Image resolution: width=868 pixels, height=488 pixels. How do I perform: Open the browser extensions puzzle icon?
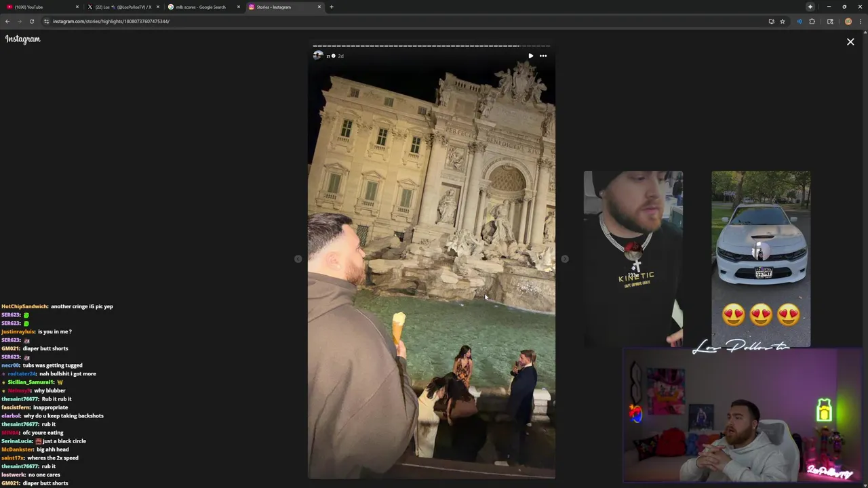pyautogui.click(x=812, y=21)
